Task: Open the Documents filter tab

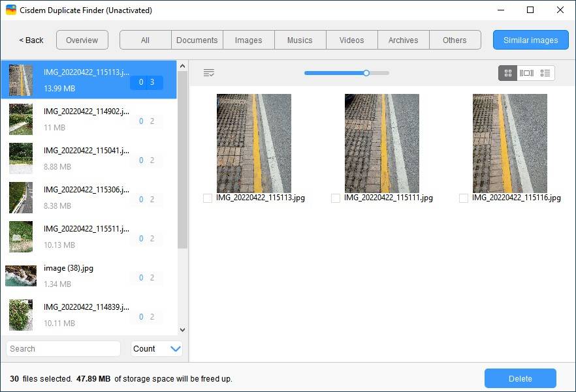Action: 197,40
